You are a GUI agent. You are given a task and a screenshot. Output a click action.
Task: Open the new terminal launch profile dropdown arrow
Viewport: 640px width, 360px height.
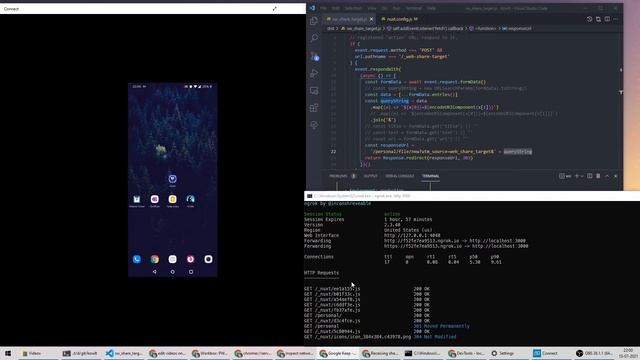pyautogui.click(x=582, y=176)
